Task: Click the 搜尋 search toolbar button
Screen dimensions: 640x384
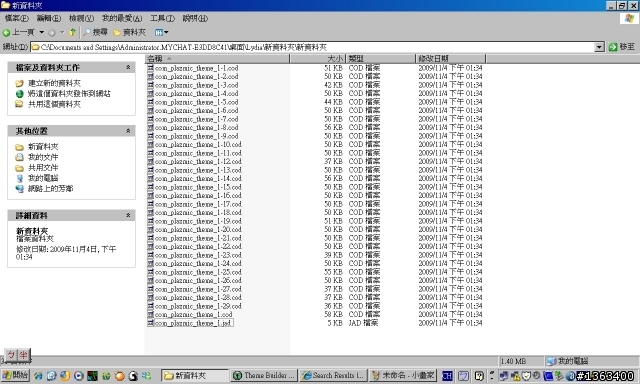Action: (x=95, y=32)
